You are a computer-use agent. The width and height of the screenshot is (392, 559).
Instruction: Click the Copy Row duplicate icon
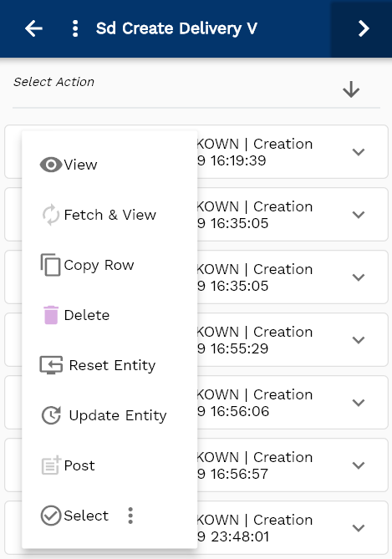[x=50, y=265]
